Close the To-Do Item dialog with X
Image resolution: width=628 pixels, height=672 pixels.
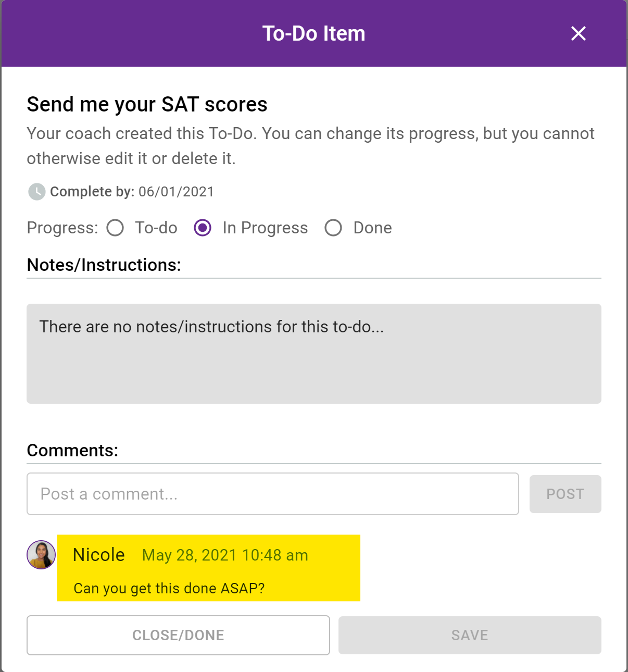[x=578, y=33]
